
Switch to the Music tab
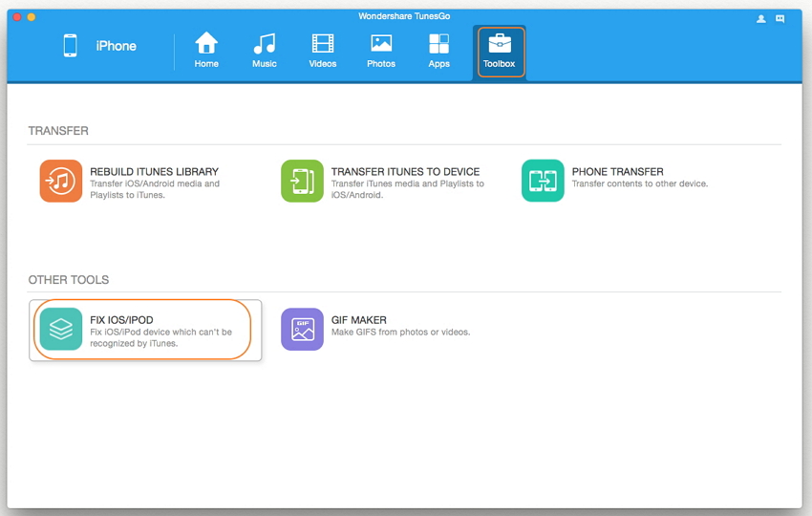pos(265,50)
